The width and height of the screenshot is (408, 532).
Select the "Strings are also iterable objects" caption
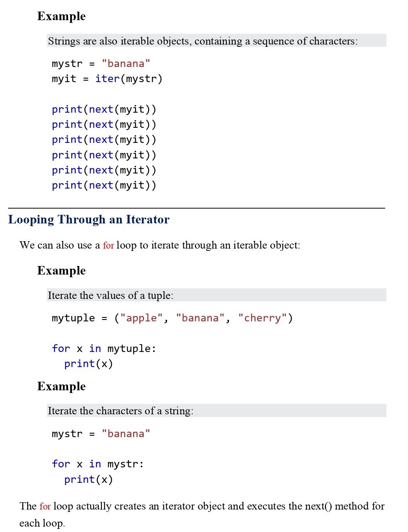[203, 41]
